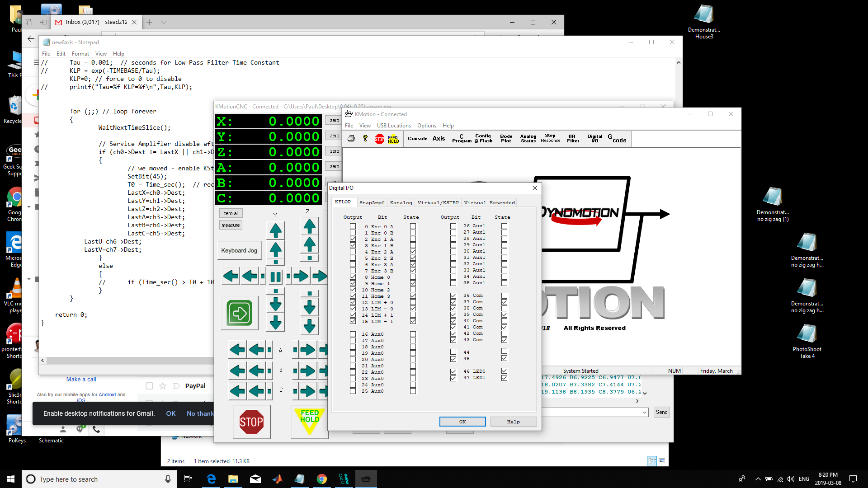Show hidden system tray icons chevron
Screen dimensions: 868x488
coord(758,479)
